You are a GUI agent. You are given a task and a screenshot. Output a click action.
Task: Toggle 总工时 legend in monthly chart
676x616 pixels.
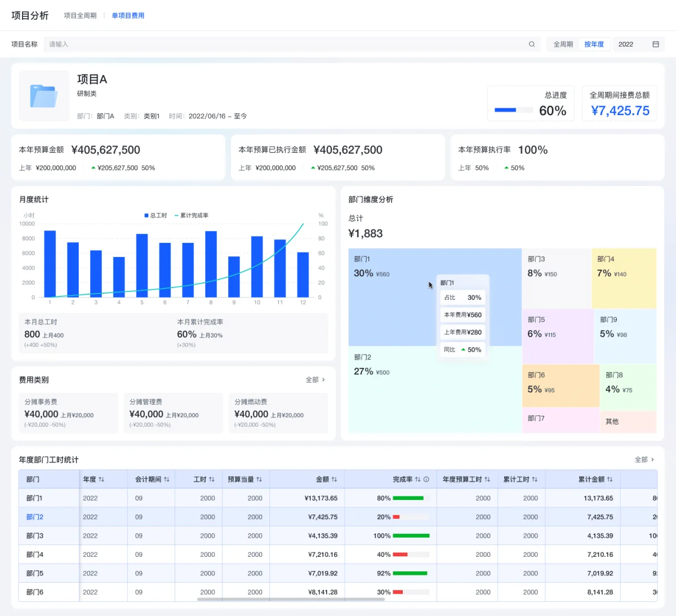pos(156,215)
